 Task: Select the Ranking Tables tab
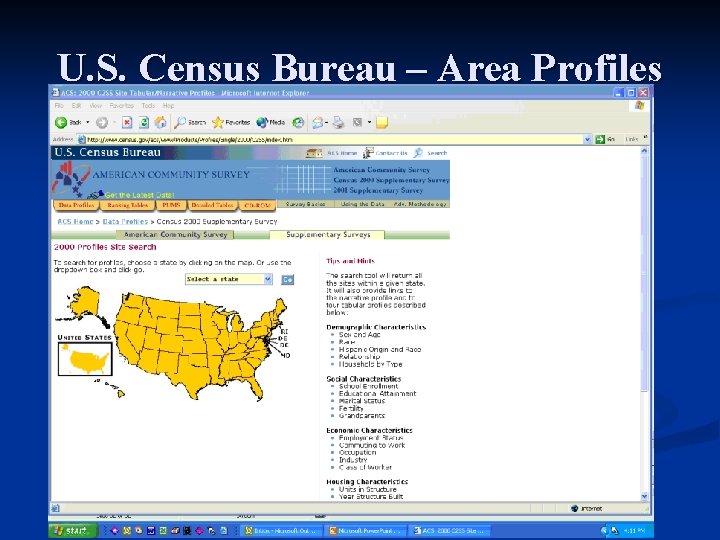128,205
